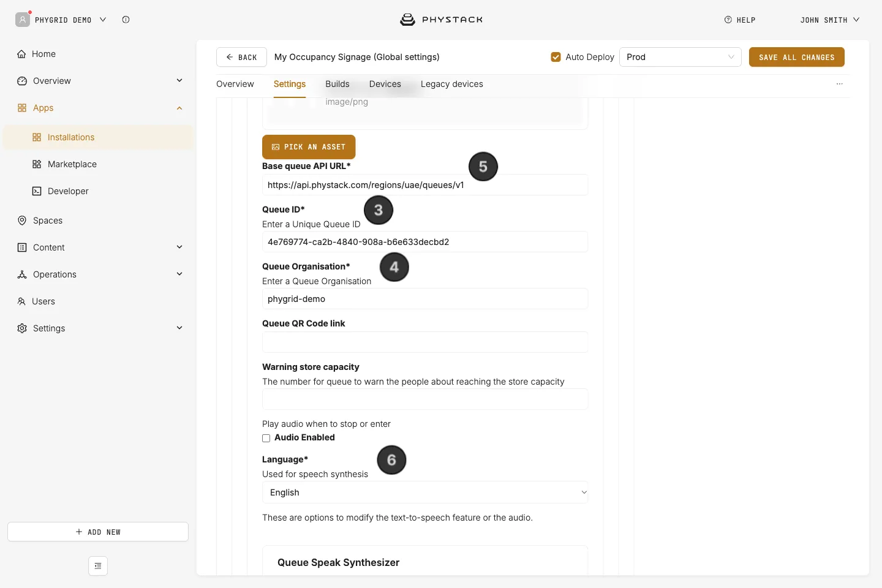882x588 pixels.
Task: Click the Settings gear icon in sidebar
Action: [x=22, y=328]
